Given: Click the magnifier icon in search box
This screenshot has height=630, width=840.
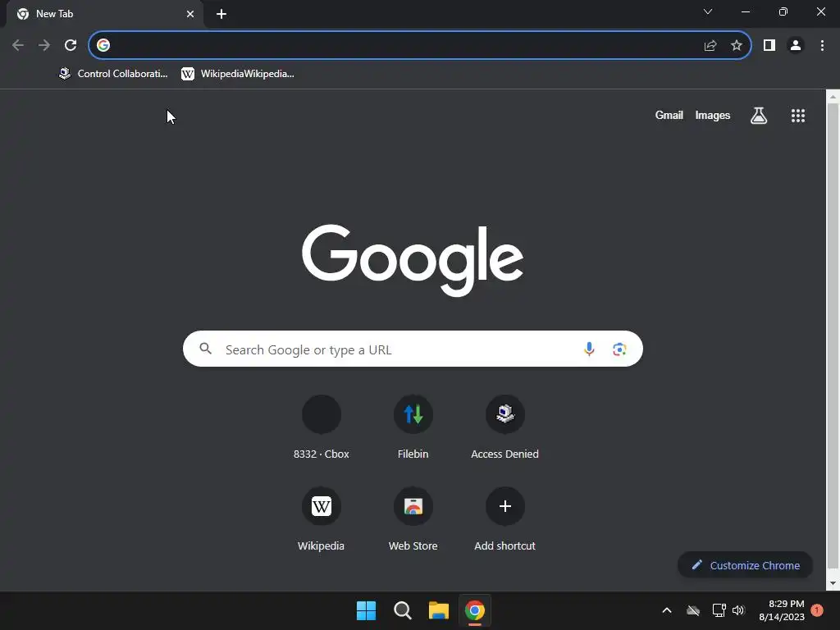Looking at the screenshot, I should [206, 349].
